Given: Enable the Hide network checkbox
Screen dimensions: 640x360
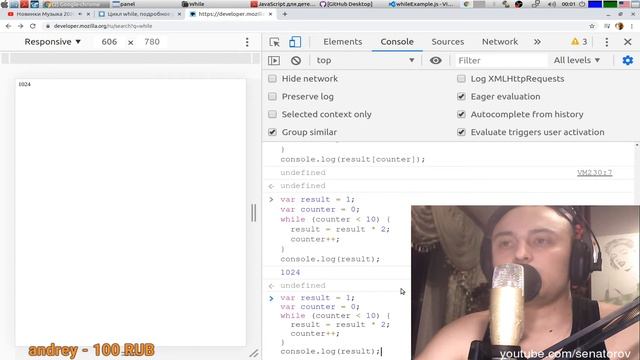Looking at the screenshot, I should (x=272, y=78).
